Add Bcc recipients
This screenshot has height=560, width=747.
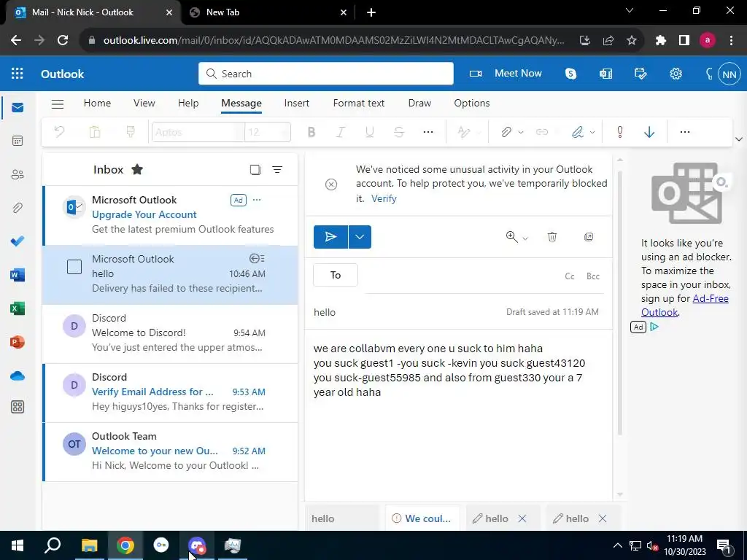click(592, 276)
